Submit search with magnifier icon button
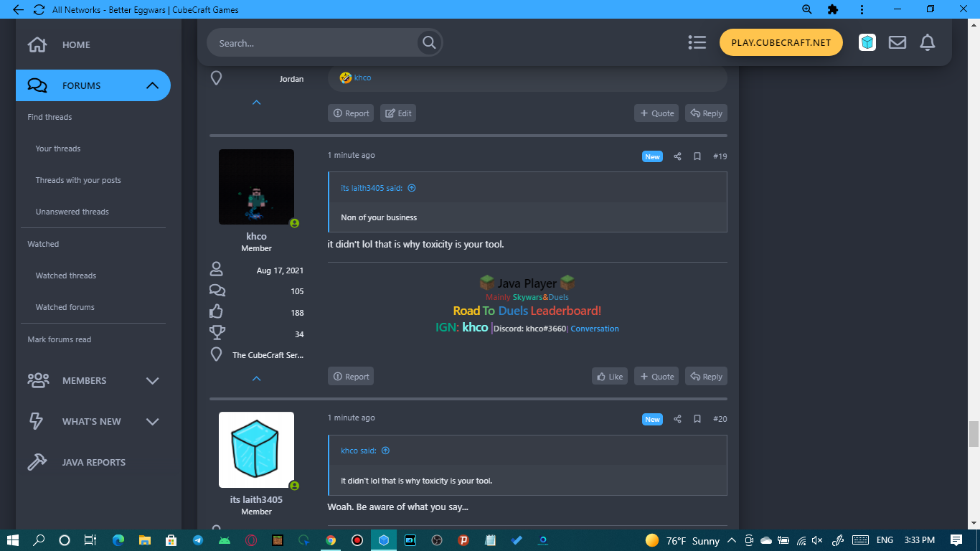 (x=429, y=42)
